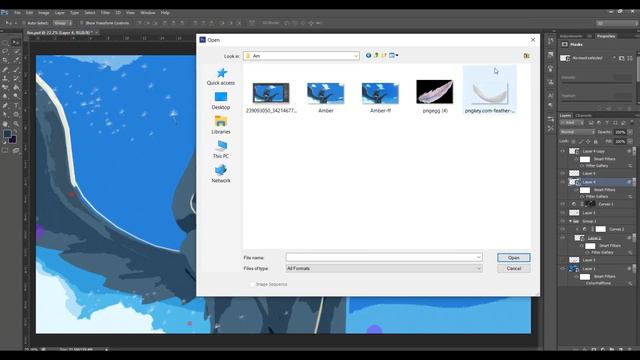Toggle visibility of Group 1
This screenshot has width=640, height=360.
coord(562,221)
